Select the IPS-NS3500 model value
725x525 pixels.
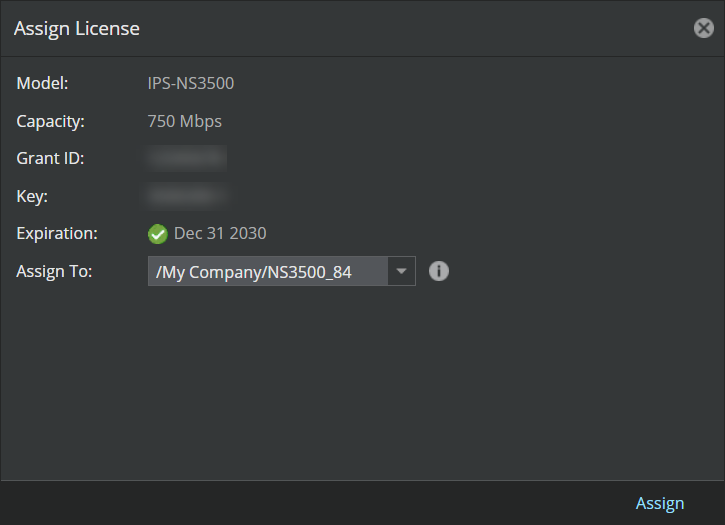[x=190, y=83]
